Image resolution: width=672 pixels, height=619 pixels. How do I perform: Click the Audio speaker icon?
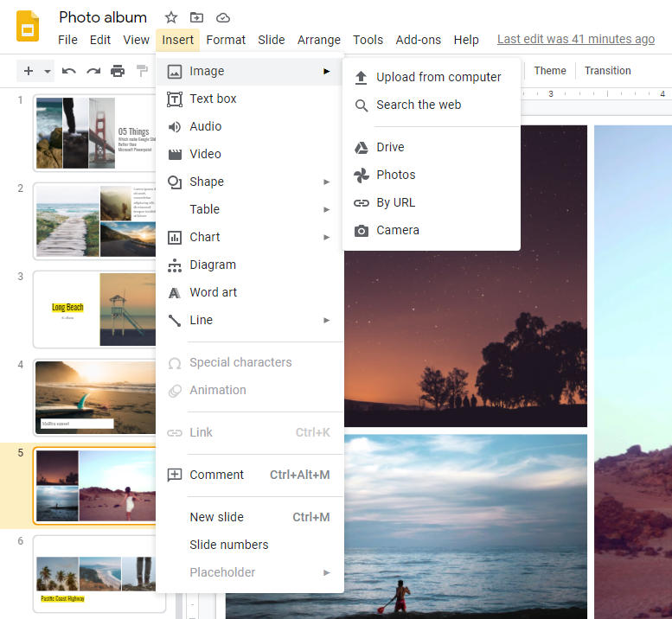pos(175,127)
